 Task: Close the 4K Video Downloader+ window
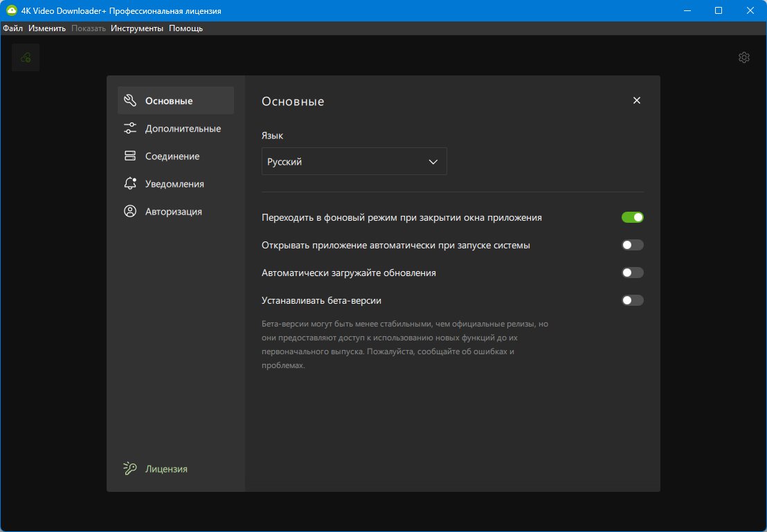tap(750, 10)
